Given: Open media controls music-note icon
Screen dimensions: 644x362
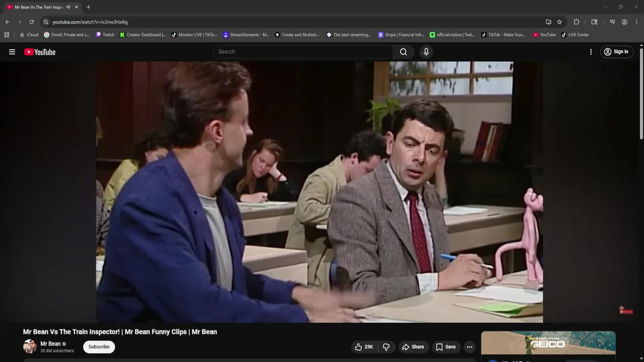Looking at the screenshot, I should (612, 22).
